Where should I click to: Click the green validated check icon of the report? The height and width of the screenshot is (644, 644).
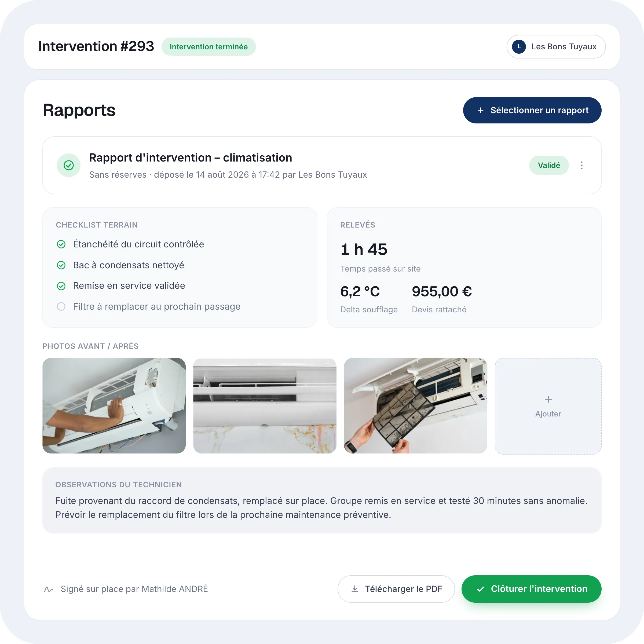[x=69, y=165]
